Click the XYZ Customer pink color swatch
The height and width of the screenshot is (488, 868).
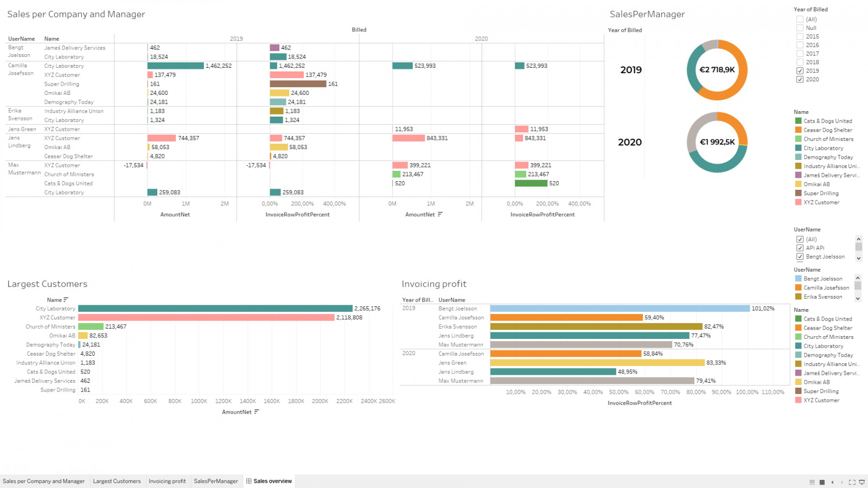coord(798,202)
